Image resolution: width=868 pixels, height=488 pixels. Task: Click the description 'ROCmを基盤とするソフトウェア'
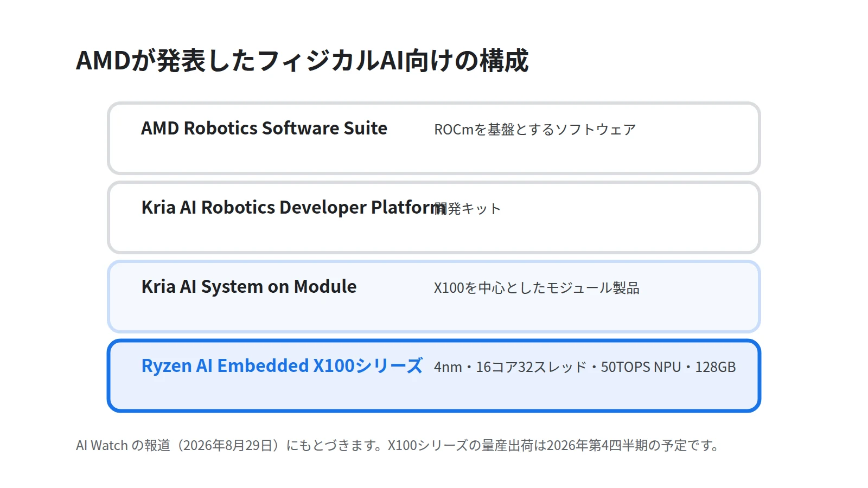[535, 130]
